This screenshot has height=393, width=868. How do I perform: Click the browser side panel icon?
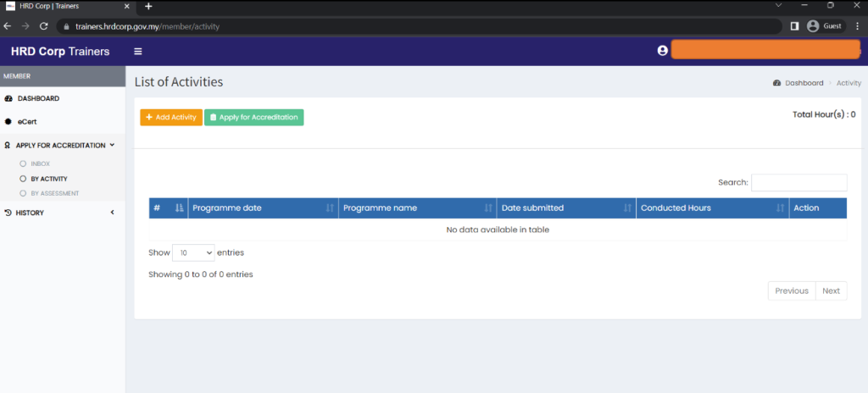(794, 26)
